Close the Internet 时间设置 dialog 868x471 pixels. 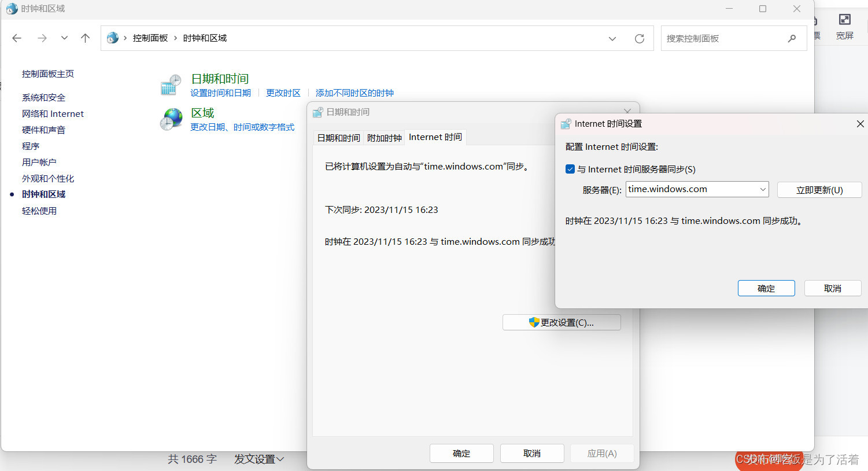point(860,124)
